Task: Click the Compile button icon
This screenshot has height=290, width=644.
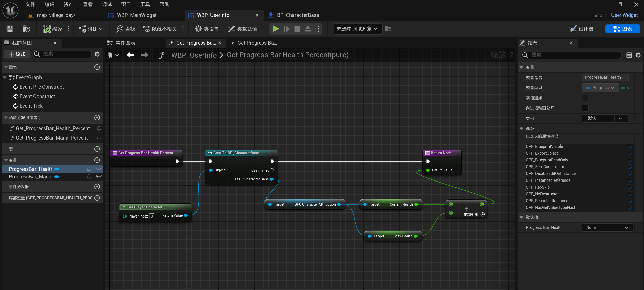Action: click(47, 29)
